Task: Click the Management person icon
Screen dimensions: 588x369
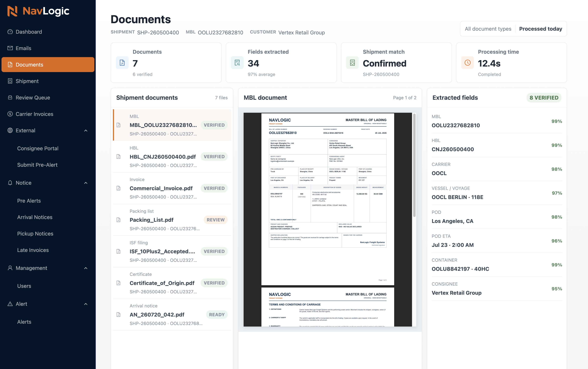Action: point(10,268)
